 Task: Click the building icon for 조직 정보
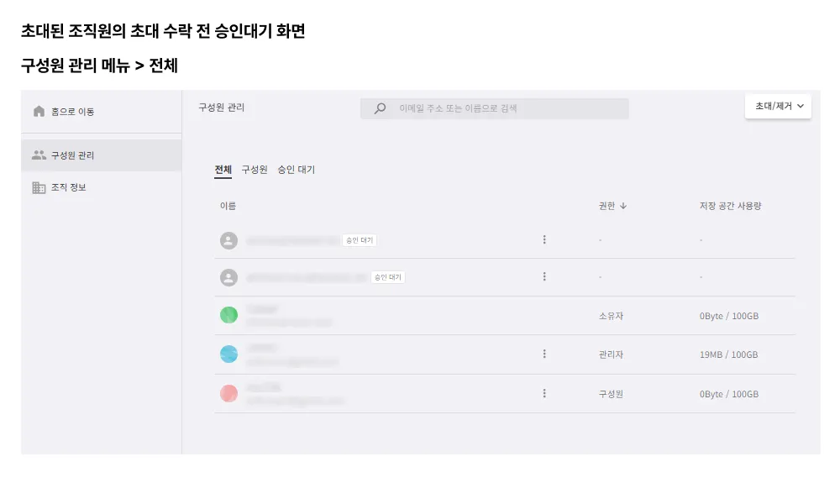coord(39,187)
